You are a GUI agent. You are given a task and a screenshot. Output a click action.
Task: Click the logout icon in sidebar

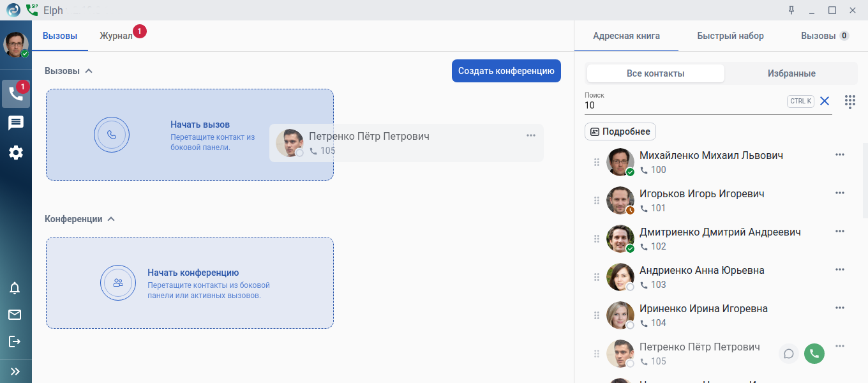(15, 342)
